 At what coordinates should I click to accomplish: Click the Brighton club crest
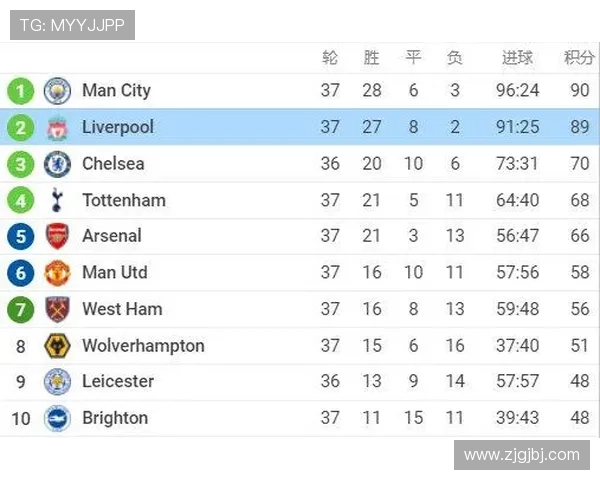point(57,418)
